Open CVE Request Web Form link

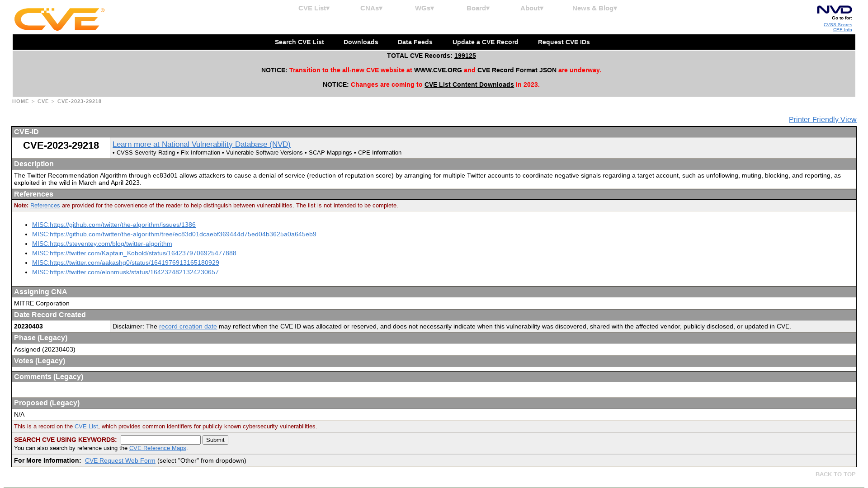pyautogui.click(x=120, y=460)
